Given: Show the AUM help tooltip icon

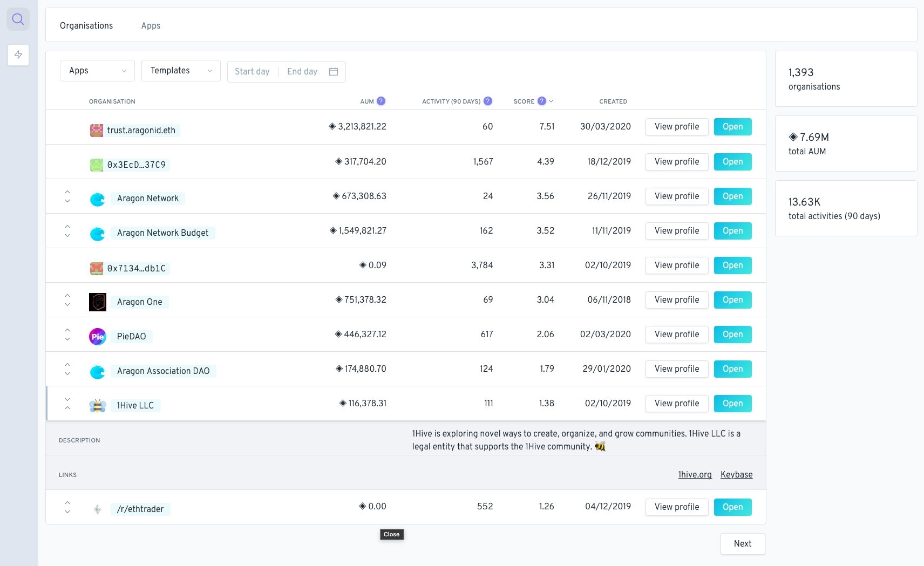Looking at the screenshot, I should [381, 101].
